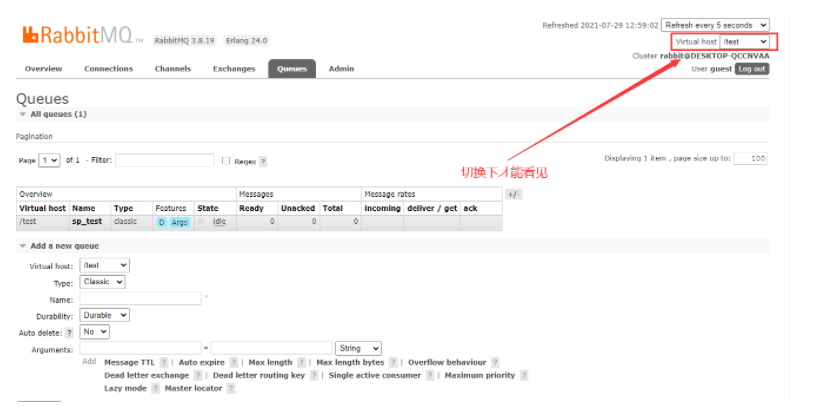816x406 pixels.
Task: Select the Queues tab
Action: [292, 69]
